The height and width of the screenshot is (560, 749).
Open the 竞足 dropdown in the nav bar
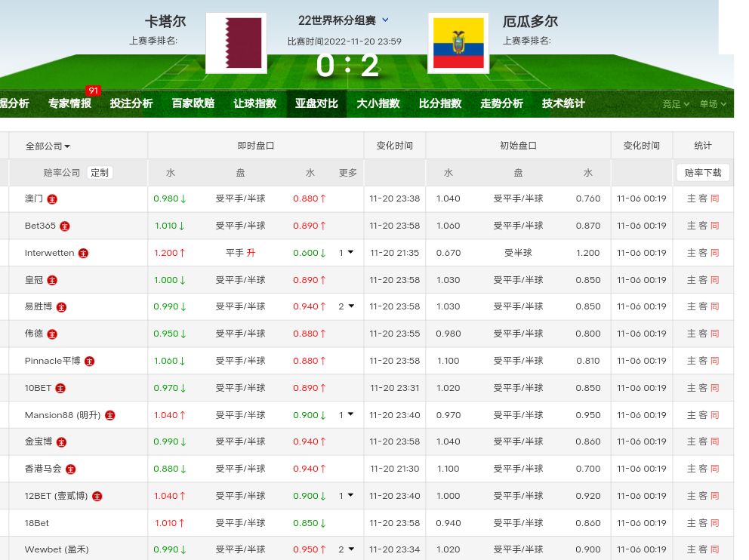[x=676, y=104]
